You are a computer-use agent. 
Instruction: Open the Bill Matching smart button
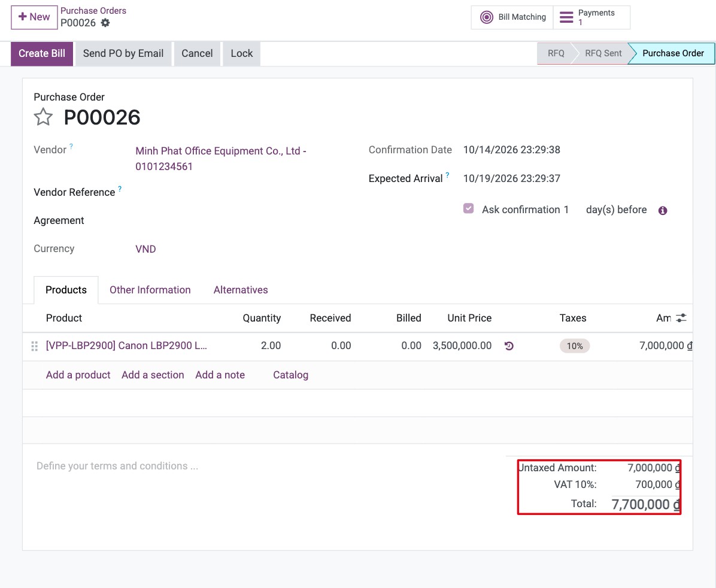click(x=512, y=17)
